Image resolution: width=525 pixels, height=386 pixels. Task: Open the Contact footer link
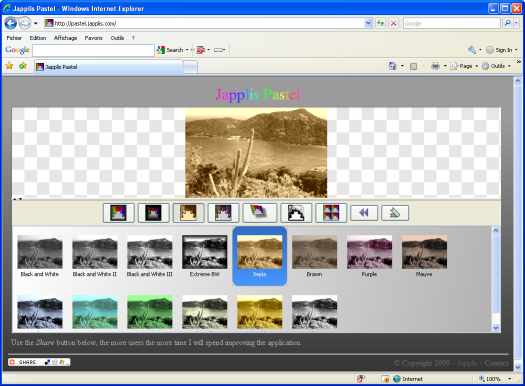[497, 363]
